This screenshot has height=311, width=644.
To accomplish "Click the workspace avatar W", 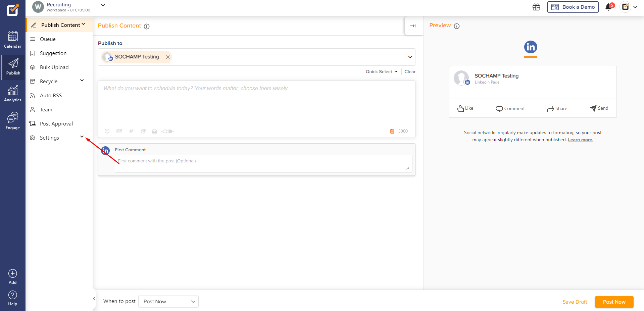I will click(x=38, y=7).
